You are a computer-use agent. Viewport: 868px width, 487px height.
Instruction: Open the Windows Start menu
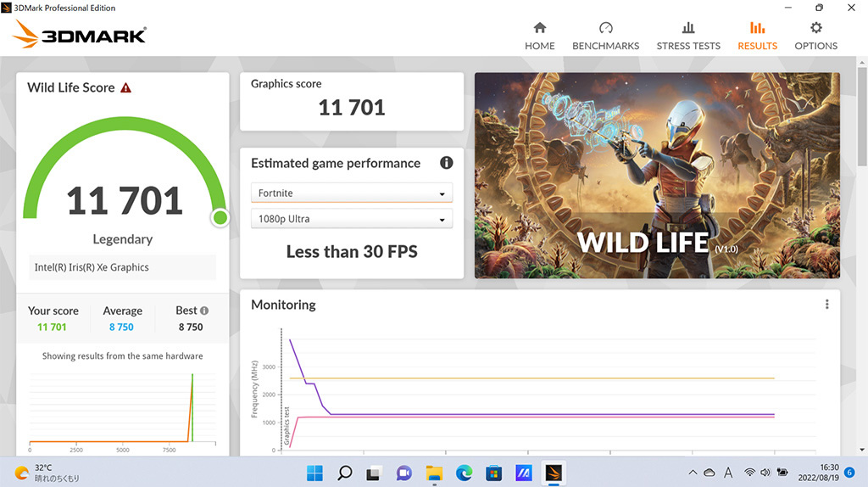(314, 473)
